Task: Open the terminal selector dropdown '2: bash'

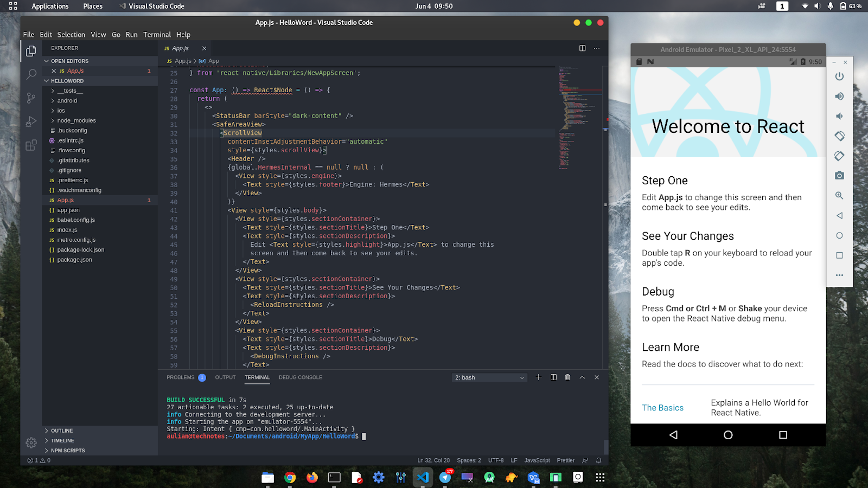Action: tap(489, 377)
